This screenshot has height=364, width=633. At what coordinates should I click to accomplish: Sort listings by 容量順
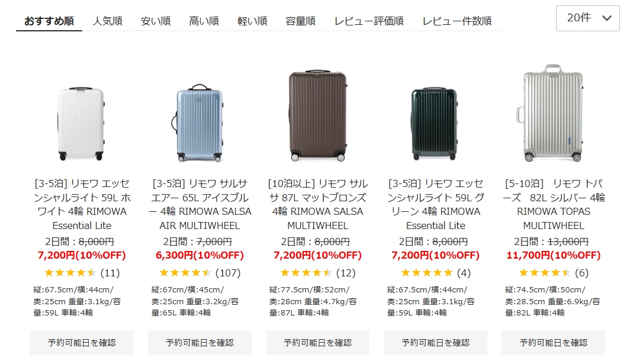[300, 21]
